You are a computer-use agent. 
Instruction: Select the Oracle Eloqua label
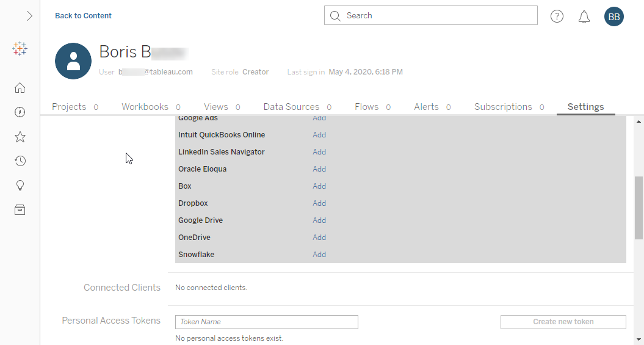[x=203, y=169]
